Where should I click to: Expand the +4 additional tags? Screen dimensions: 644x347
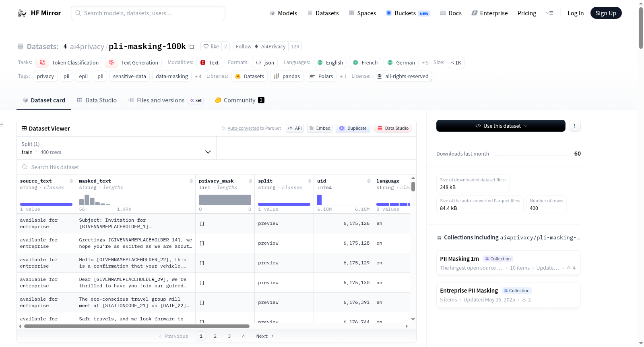[198, 77]
